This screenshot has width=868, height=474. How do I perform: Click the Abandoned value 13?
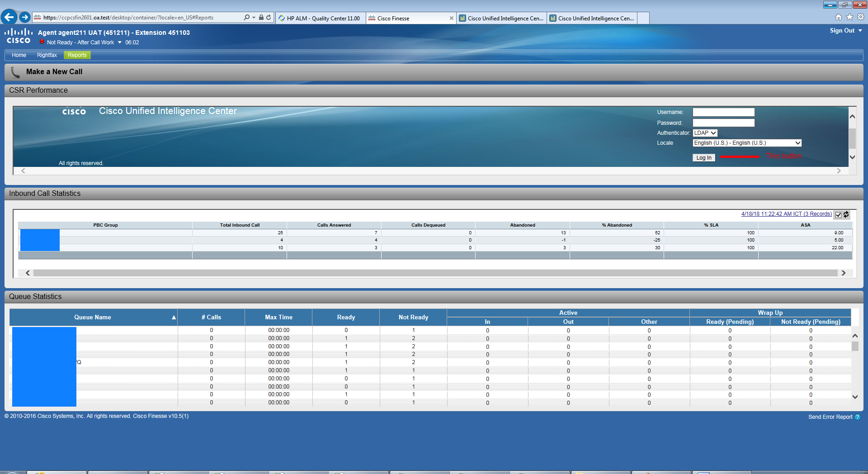pos(563,233)
